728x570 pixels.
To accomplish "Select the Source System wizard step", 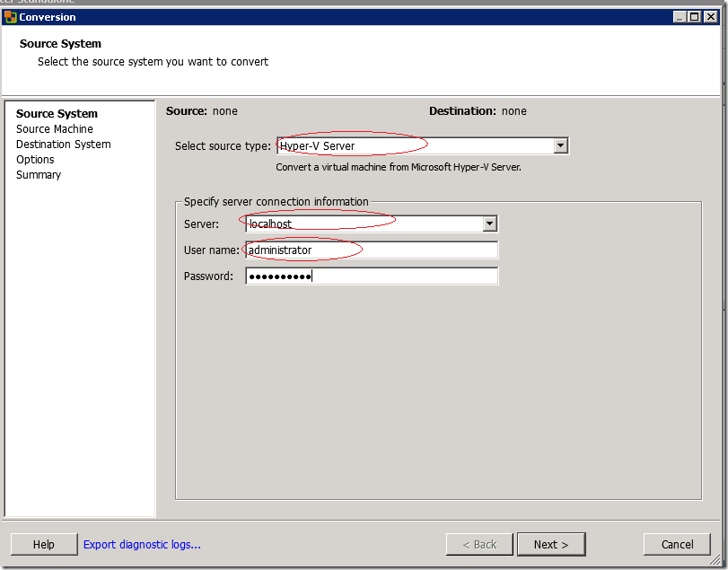I will click(57, 114).
